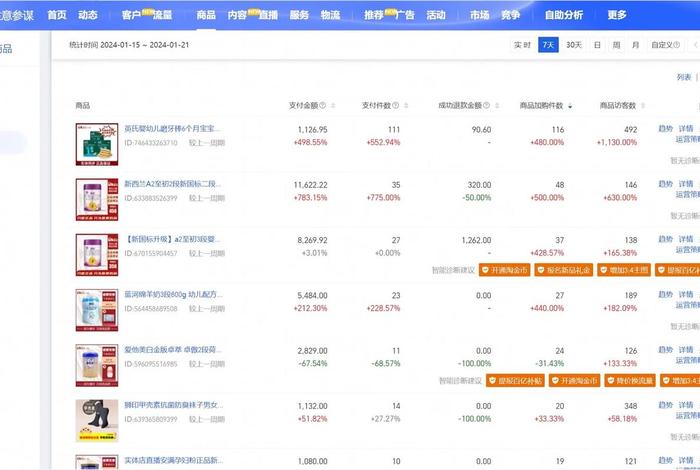
Task: Switch to 物流 tab
Action: click(330, 15)
